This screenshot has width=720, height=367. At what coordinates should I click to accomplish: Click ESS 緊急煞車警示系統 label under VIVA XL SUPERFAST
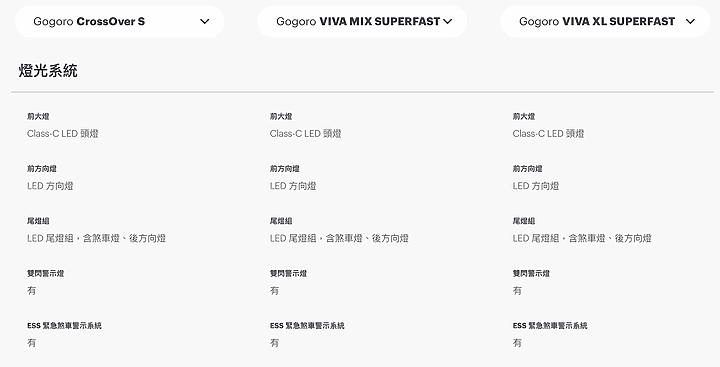tap(550, 326)
